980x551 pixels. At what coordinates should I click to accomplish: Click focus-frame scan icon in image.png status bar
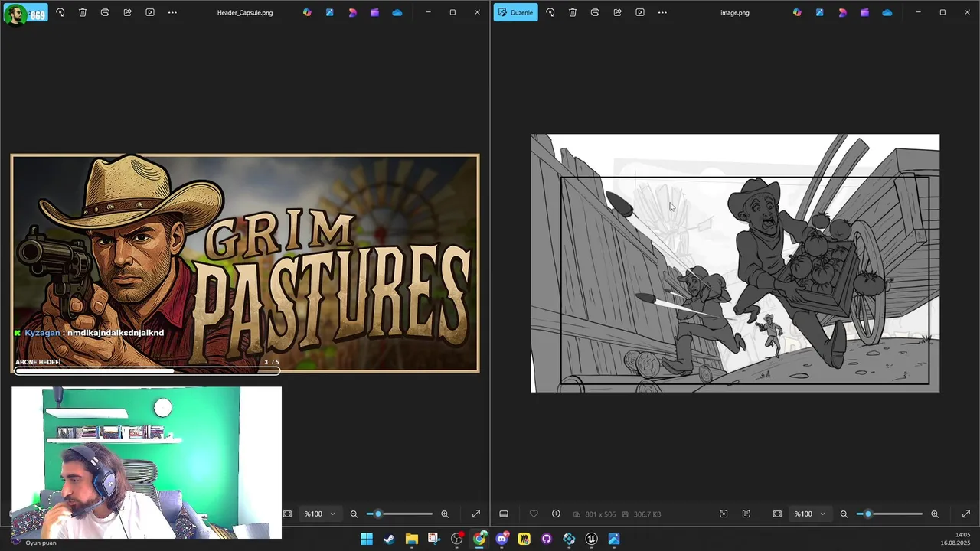click(724, 514)
